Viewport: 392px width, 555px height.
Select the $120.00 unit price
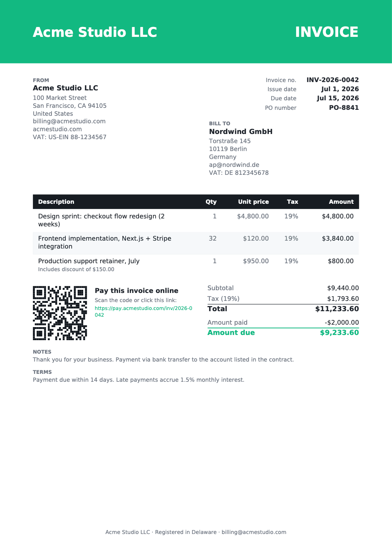256,239
